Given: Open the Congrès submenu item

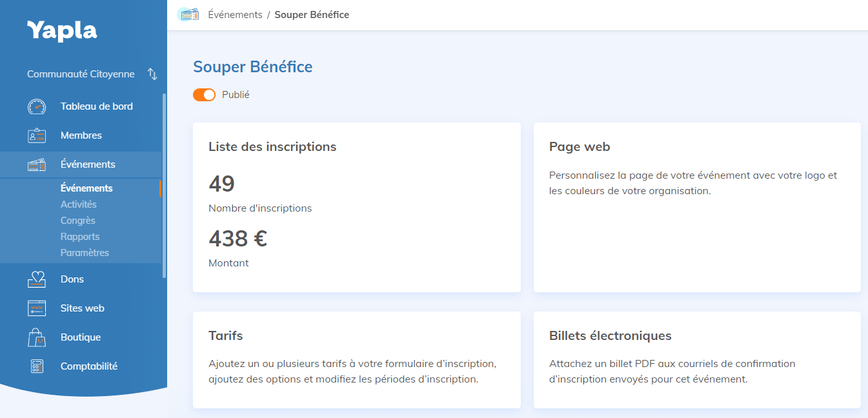Looking at the screenshot, I should coord(77,221).
